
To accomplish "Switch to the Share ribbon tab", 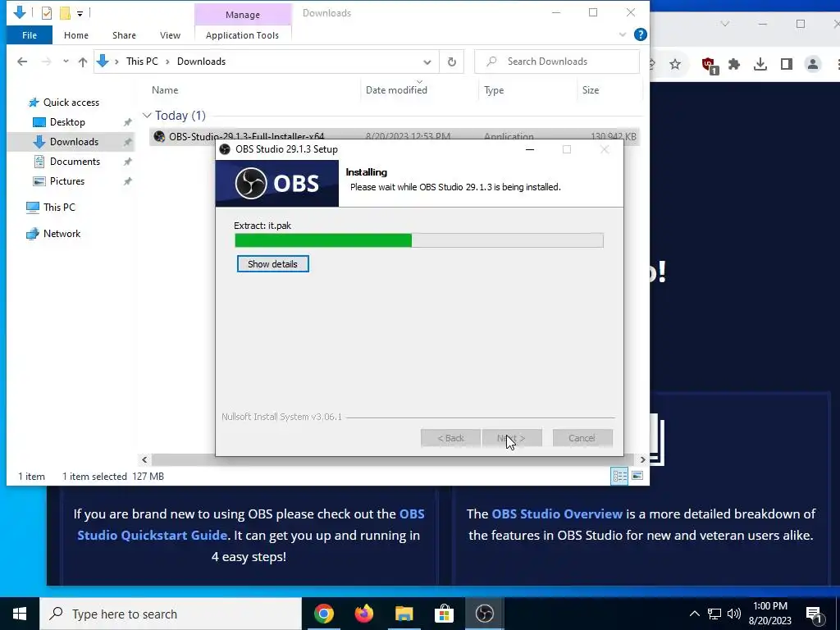I will 125,35.
